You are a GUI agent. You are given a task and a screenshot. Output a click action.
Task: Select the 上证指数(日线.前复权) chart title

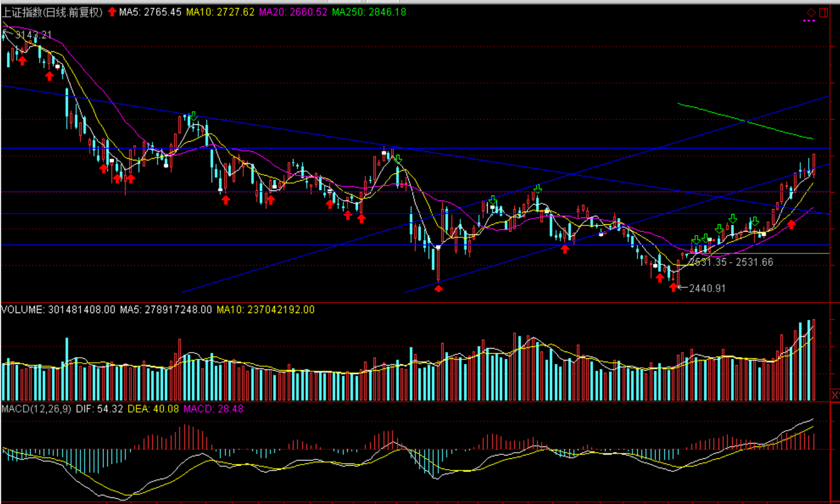(x=52, y=12)
